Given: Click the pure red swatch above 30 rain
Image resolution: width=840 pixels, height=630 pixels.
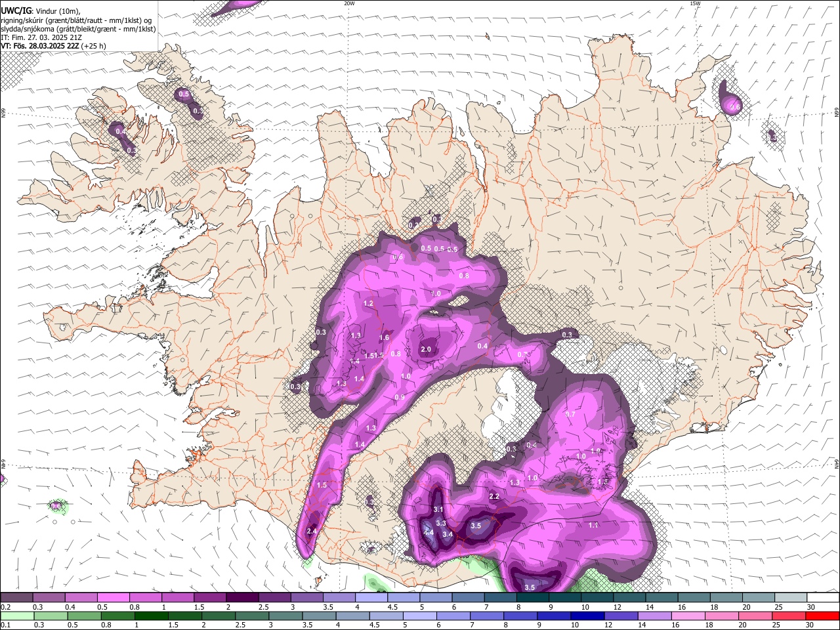Looking at the screenshot, I should (x=822, y=616).
